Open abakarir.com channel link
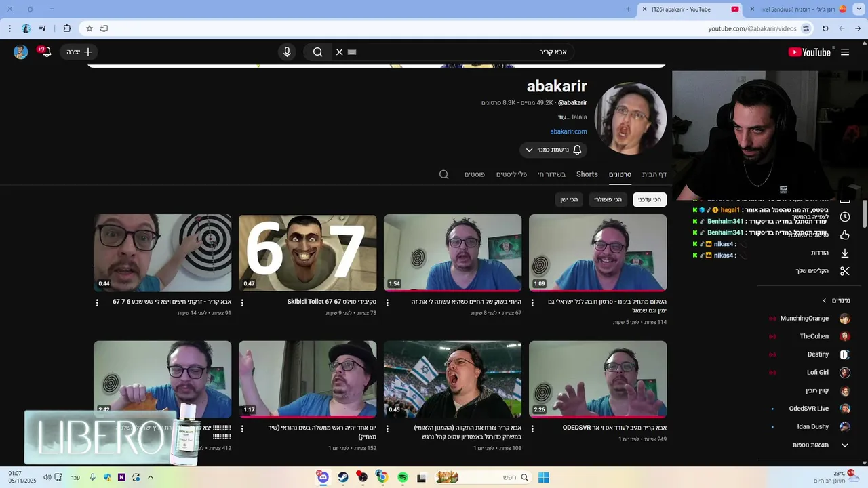This screenshot has height=488, width=868. click(x=568, y=131)
